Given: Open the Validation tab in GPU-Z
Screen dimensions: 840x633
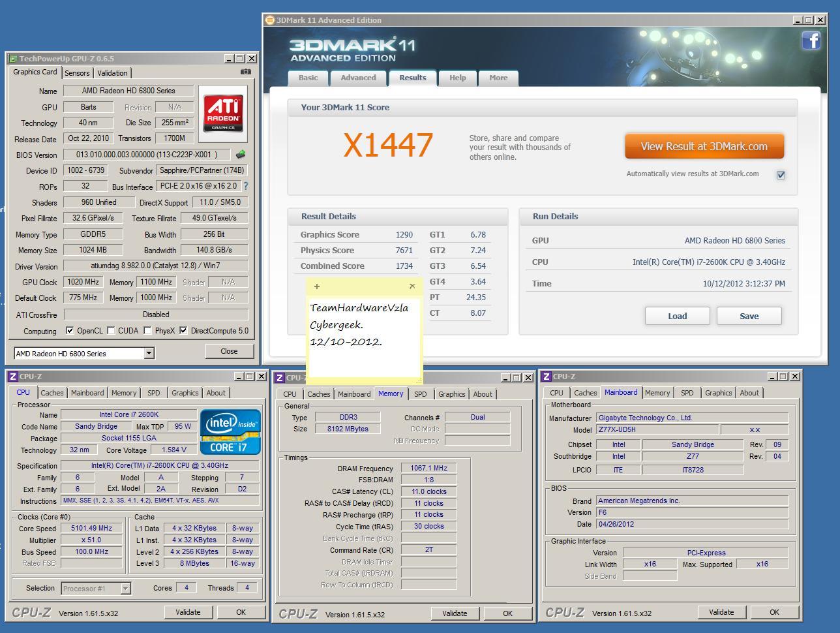Looking at the screenshot, I should point(112,73).
